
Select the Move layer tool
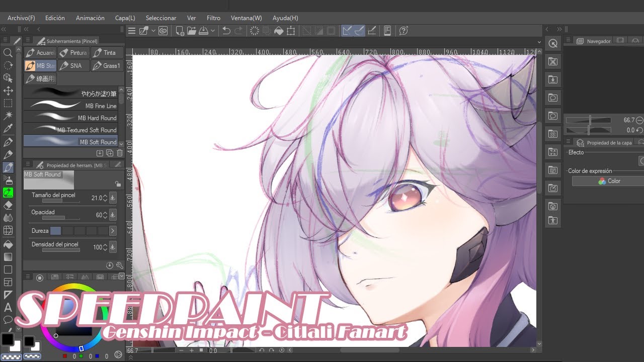click(8, 90)
